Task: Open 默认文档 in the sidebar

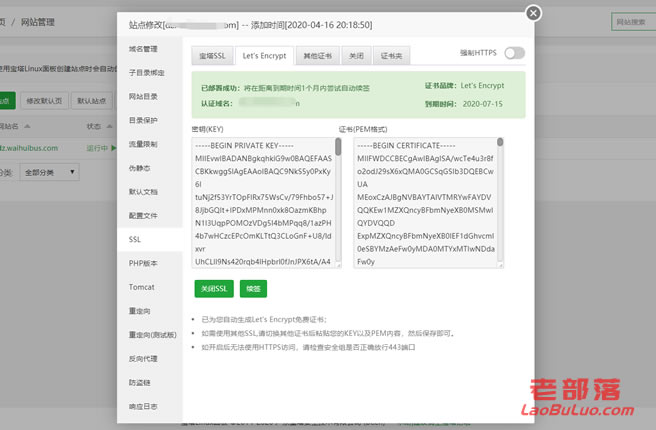Action: click(x=143, y=192)
